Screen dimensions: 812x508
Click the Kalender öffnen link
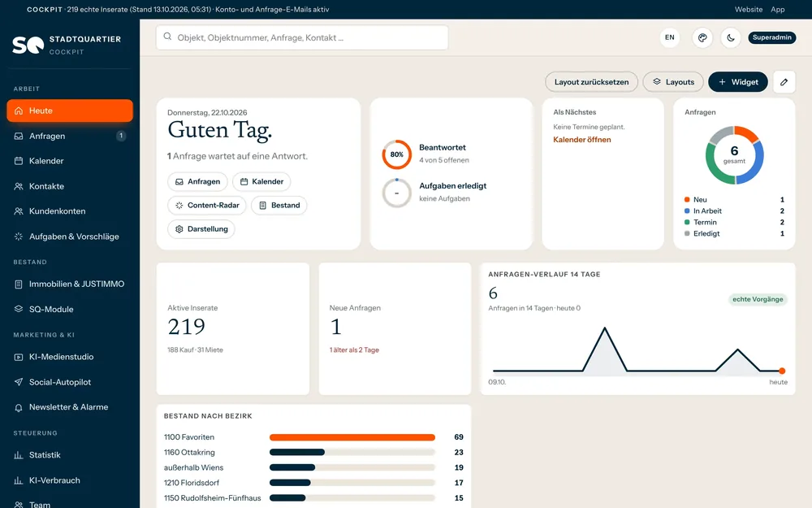582,140
